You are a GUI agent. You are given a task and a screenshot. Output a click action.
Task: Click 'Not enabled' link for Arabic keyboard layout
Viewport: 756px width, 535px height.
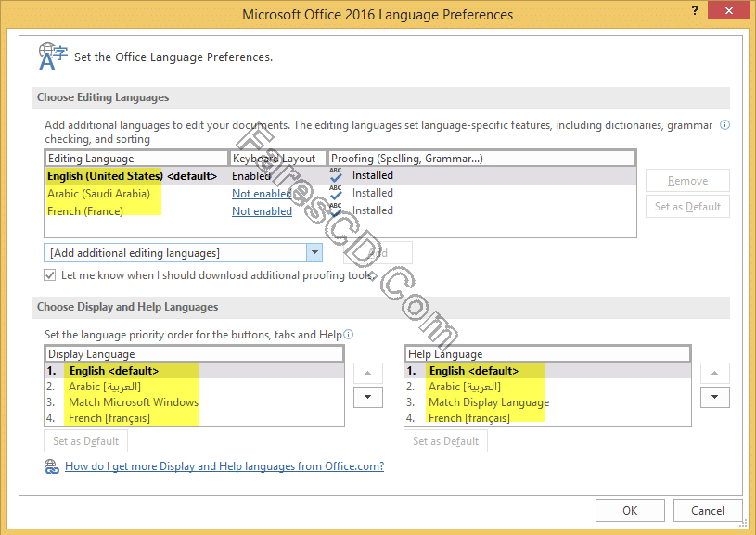click(262, 194)
